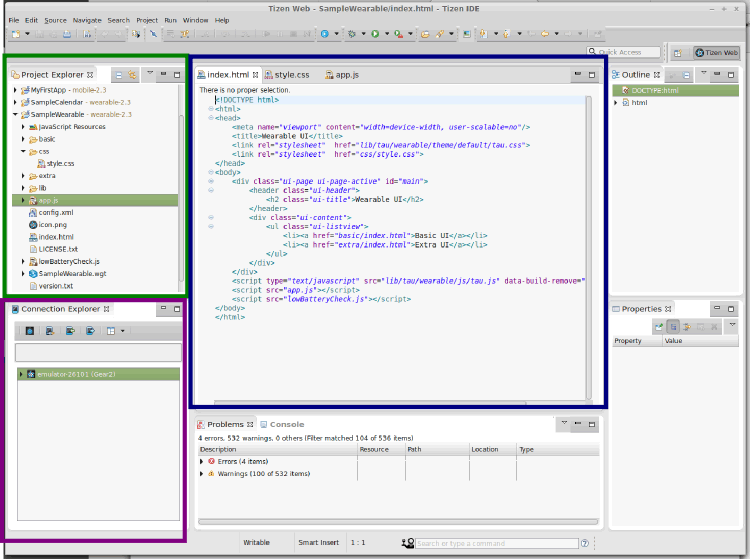Open the Window menu
The width and height of the screenshot is (750, 559).
coord(195,20)
